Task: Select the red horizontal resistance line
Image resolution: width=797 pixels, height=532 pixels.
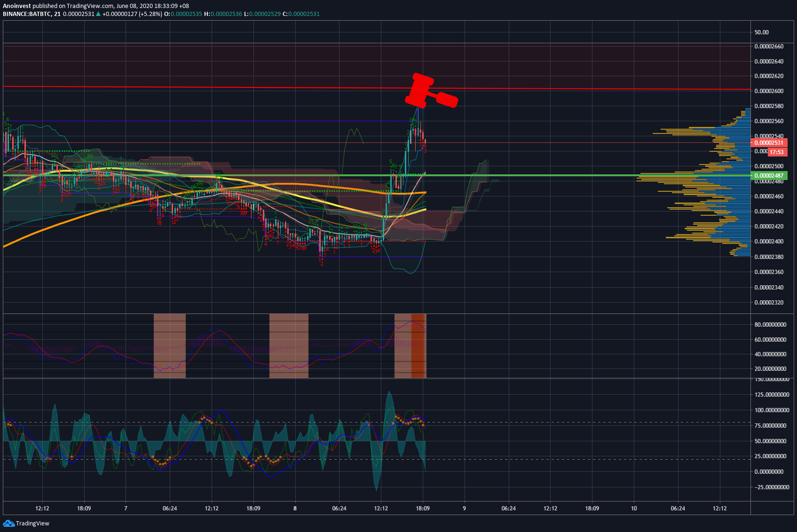Action: [x=376, y=88]
